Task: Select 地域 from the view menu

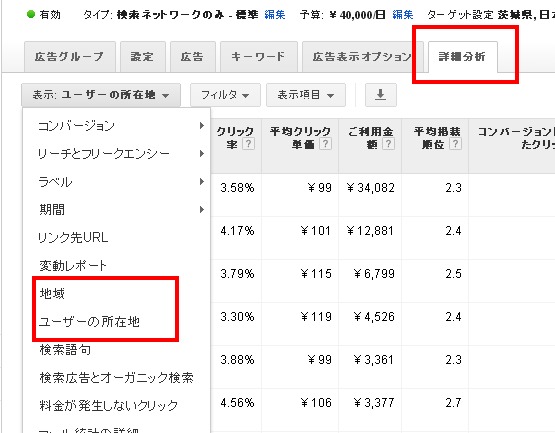Action: click(x=52, y=294)
